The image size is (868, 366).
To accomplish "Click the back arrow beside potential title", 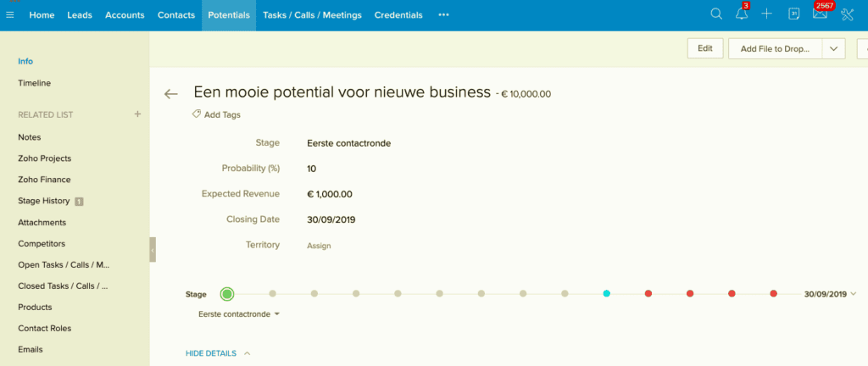I will 171,94.
